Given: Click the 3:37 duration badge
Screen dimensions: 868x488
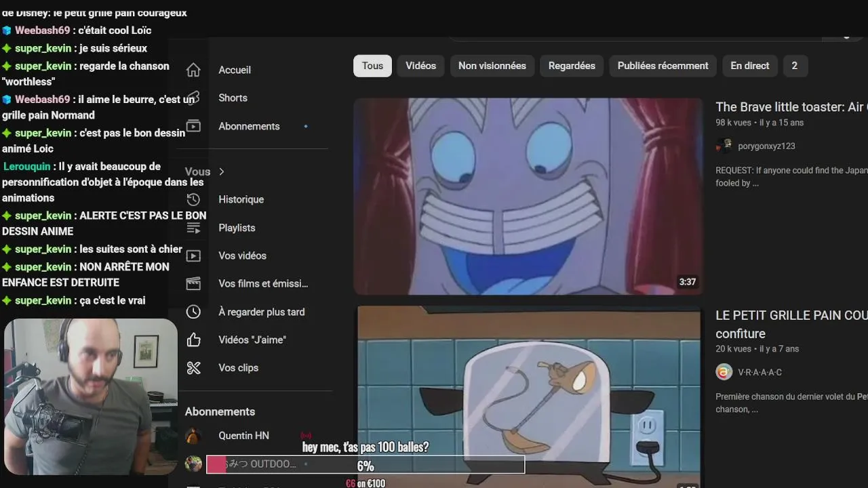Looking at the screenshot, I should pyautogui.click(x=688, y=282).
